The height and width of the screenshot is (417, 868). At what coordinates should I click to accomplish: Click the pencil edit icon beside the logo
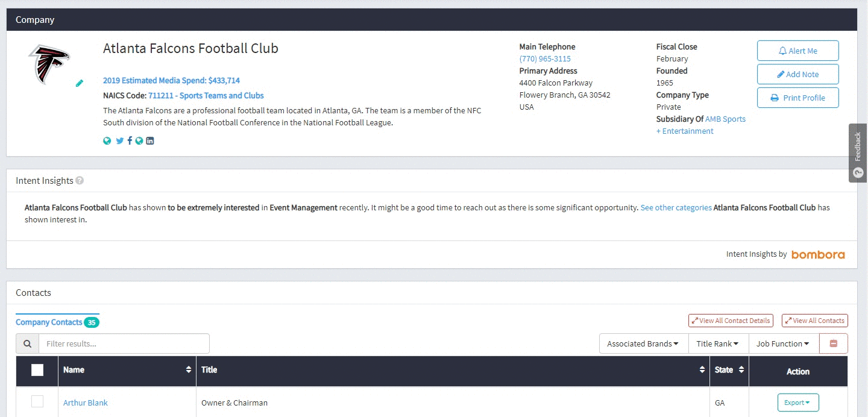pos(80,83)
